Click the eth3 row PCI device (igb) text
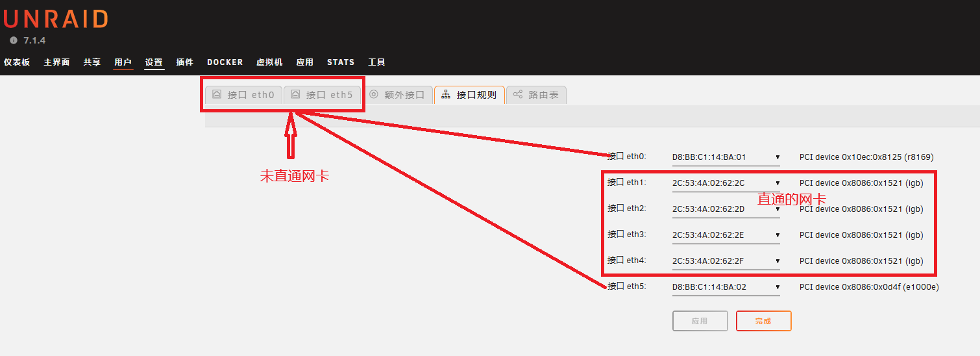The width and height of the screenshot is (980, 356). 861,235
